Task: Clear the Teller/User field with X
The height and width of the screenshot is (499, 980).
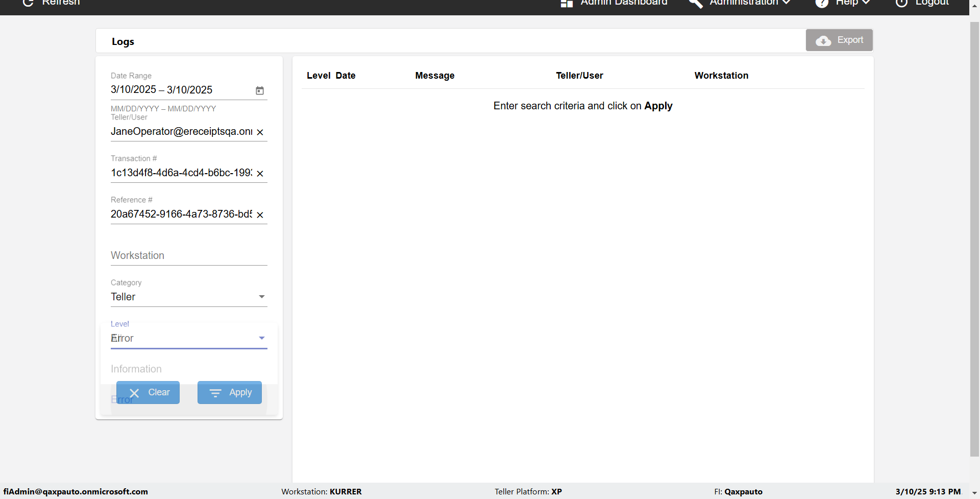Action: [x=260, y=132]
